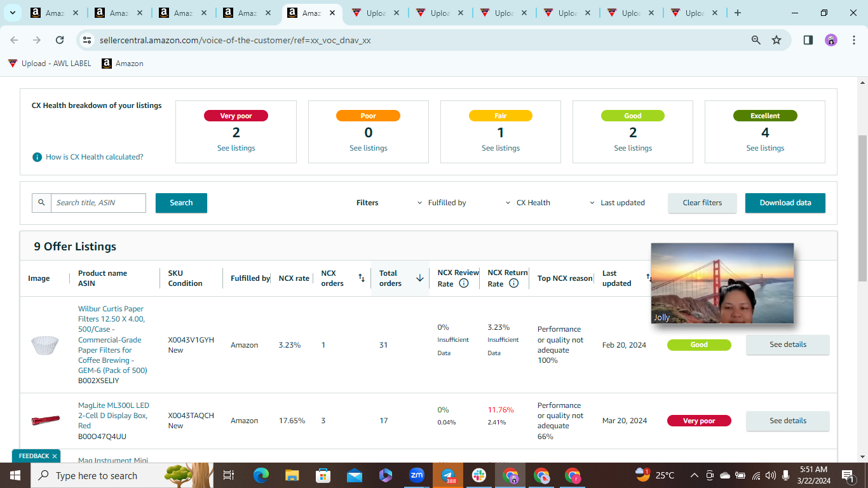
Task: Click Jolly's video thumbnail
Action: click(x=722, y=283)
